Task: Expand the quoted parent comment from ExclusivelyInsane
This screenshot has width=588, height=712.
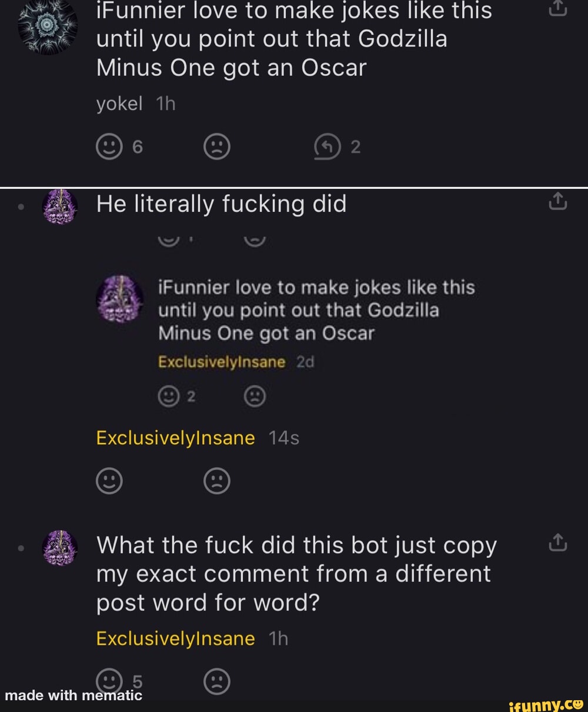Action: pos(316,310)
